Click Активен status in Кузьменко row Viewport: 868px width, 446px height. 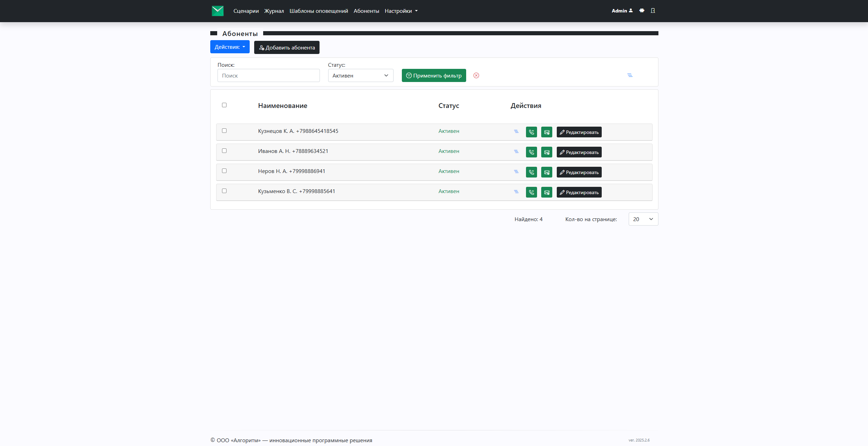(449, 191)
